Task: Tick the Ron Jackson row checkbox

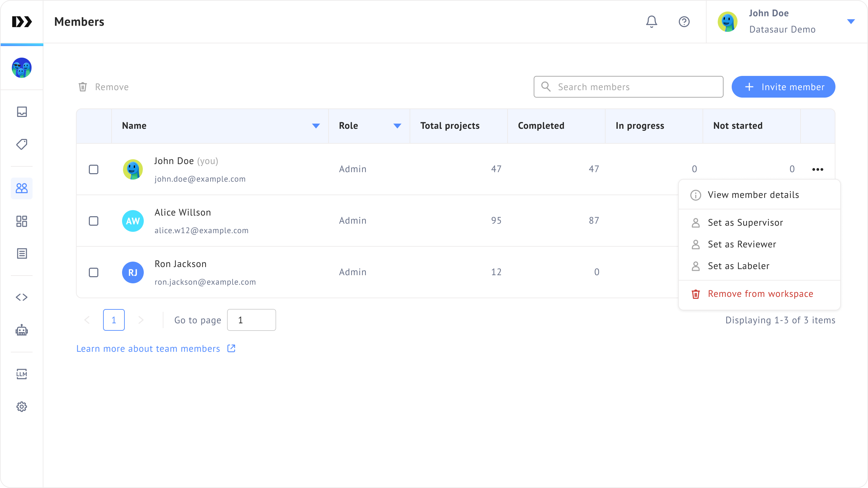Action: point(94,272)
